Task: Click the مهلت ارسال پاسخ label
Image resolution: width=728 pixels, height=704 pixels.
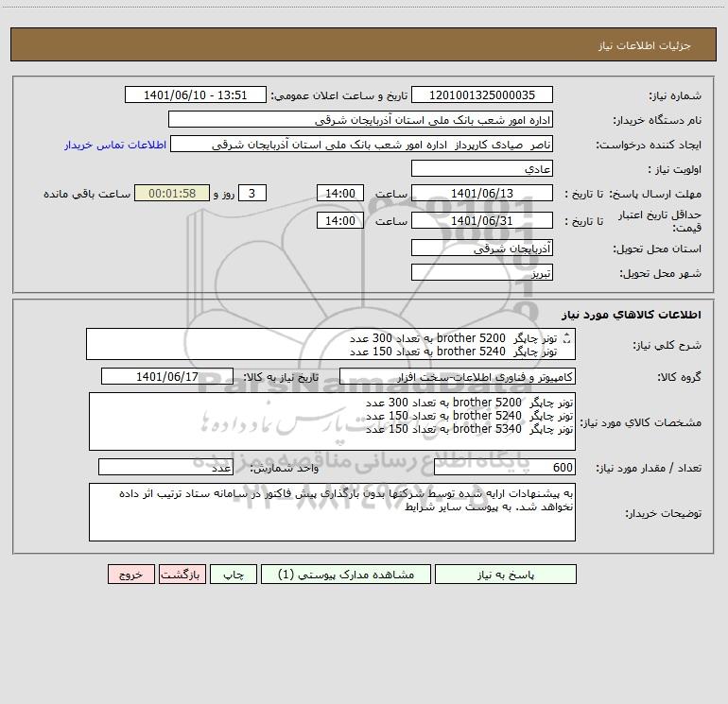Action: (x=655, y=194)
